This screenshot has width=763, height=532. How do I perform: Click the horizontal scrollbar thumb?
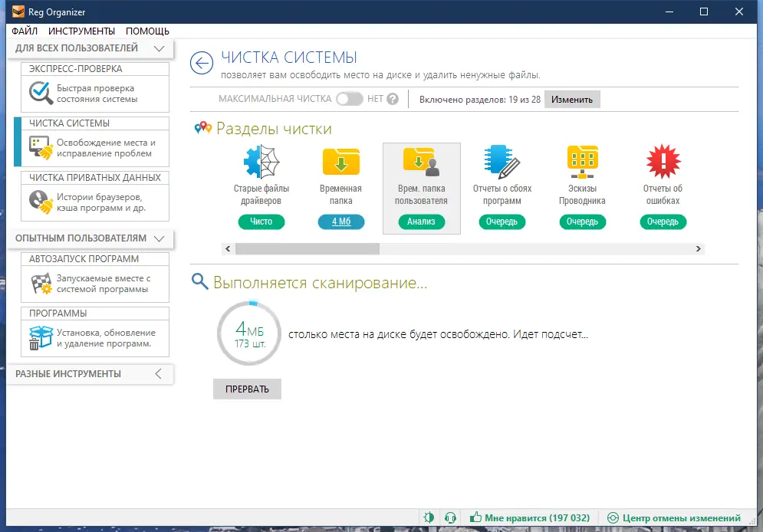point(308,249)
